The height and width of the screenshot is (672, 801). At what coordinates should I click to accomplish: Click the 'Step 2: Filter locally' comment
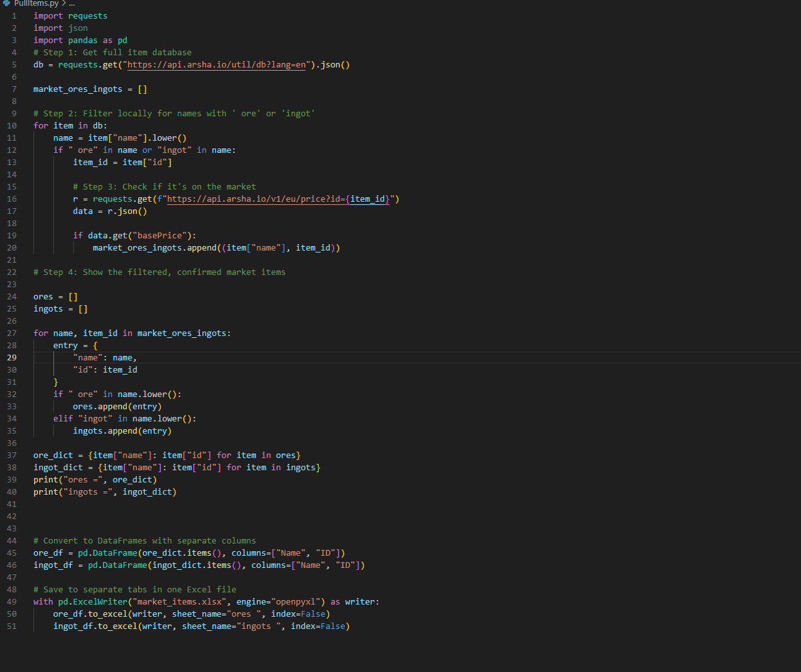(174, 114)
